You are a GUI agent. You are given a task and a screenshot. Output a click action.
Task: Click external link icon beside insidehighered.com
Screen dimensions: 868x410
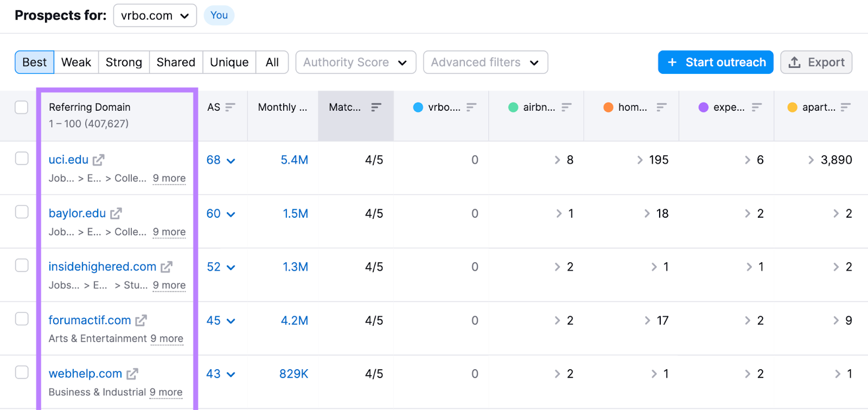pyautogui.click(x=167, y=267)
